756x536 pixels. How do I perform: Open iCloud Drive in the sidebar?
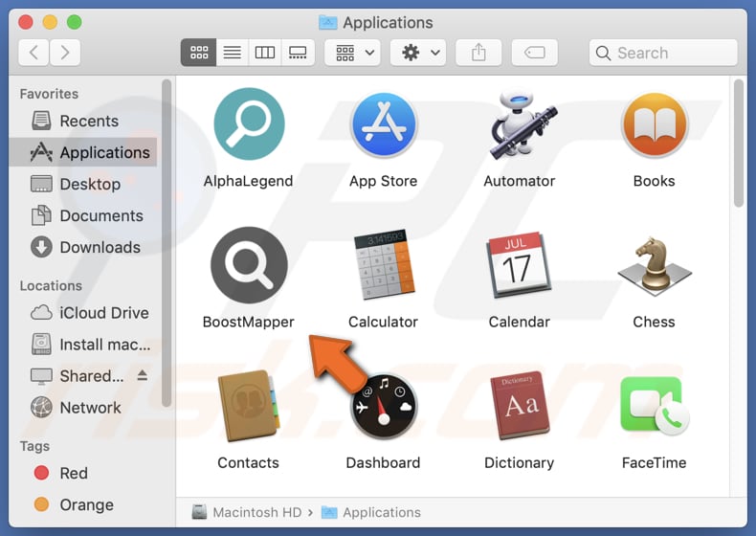coord(83,313)
